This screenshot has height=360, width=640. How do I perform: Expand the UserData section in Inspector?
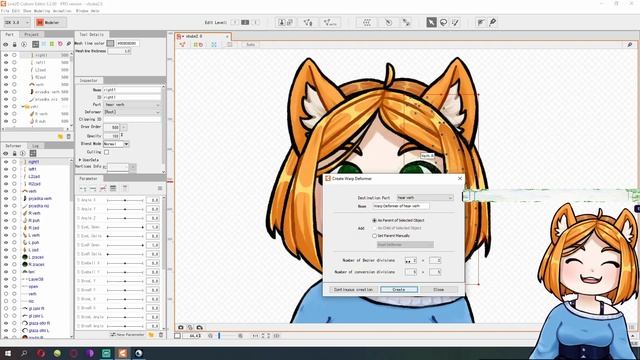click(x=80, y=160)
